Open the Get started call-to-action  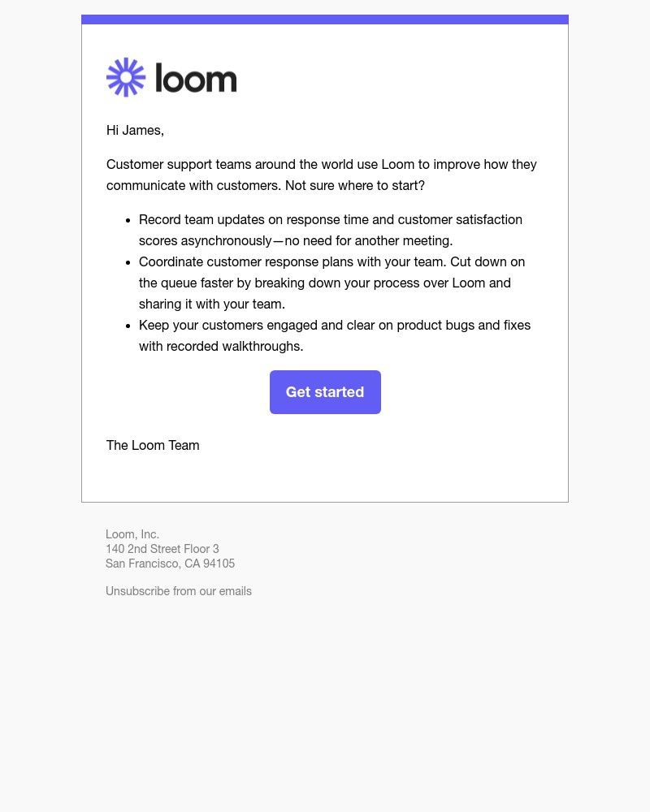[x=325, y=391]
